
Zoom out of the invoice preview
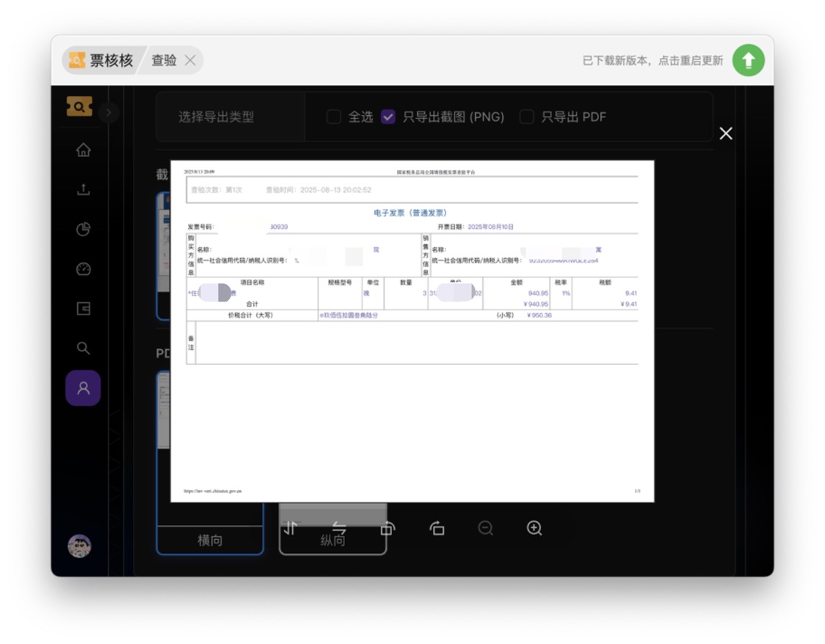click(486, 528)
